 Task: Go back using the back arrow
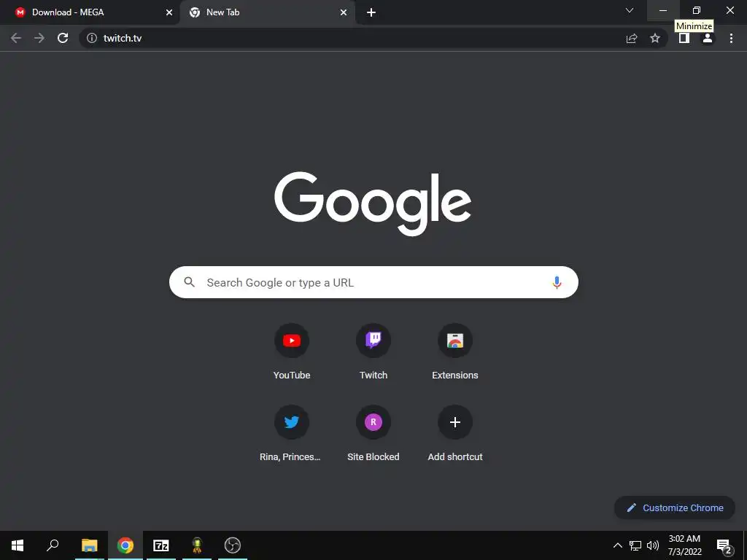click(16, 38)
